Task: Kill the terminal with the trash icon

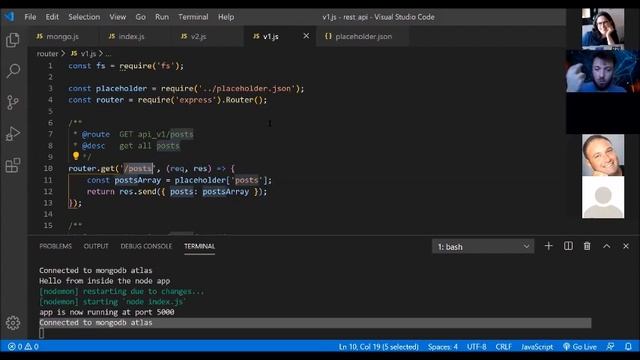Action: [587, 246]
